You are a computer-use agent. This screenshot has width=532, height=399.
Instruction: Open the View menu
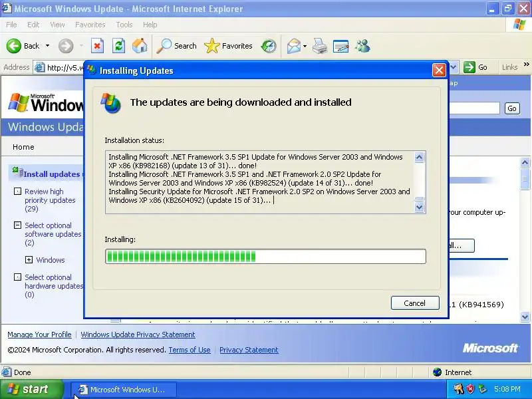(x=57, y=25)
